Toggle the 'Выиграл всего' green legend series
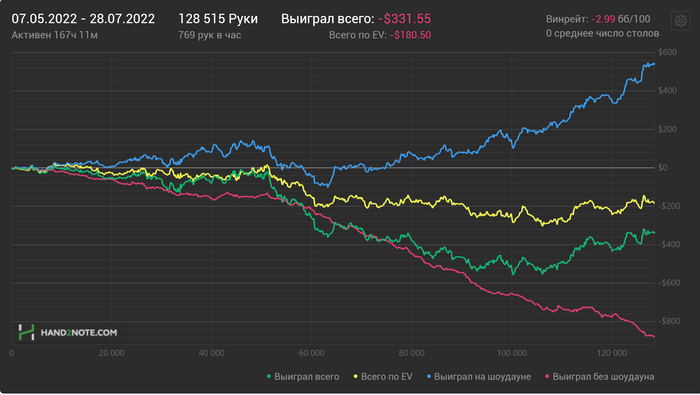 pos(303,377)
